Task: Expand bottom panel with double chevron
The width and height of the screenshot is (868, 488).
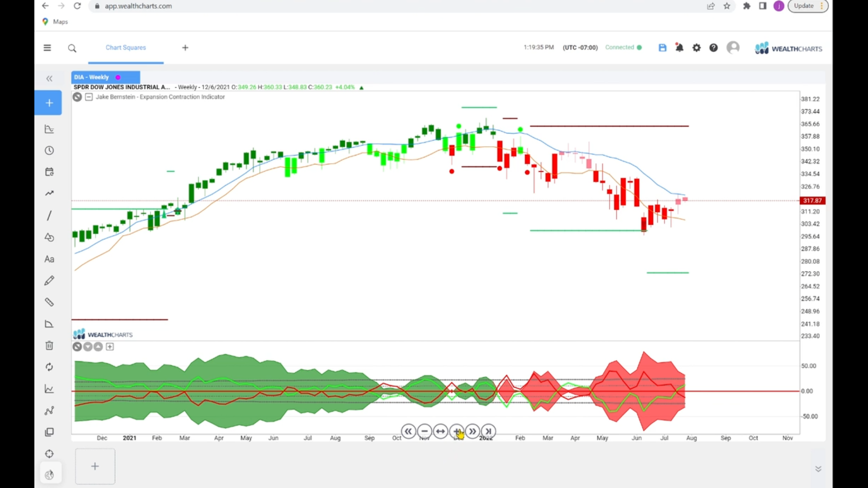Action: [x=818, y=469]
